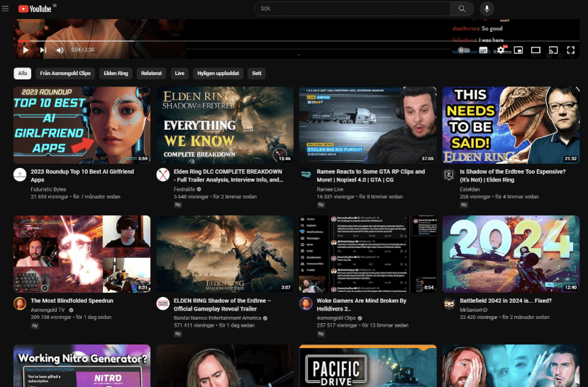588x387 pixels.
Task: Open Ramee Live channel avatar
Action: (306, 175)
